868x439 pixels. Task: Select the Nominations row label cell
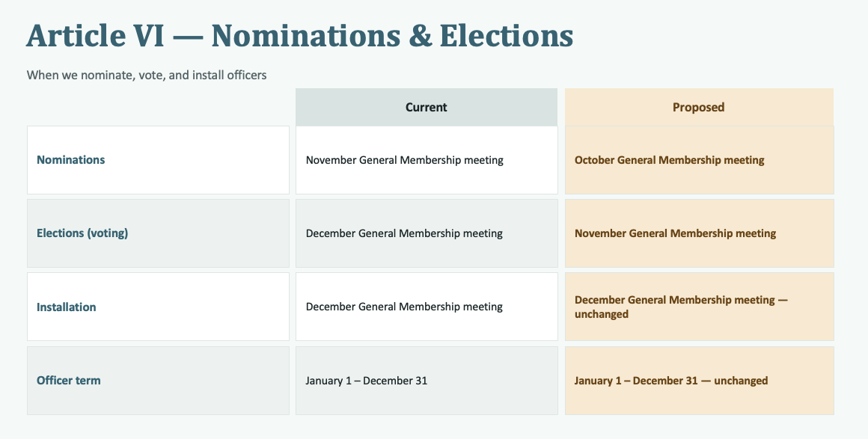pyautogui.click(x=159, y=160)
